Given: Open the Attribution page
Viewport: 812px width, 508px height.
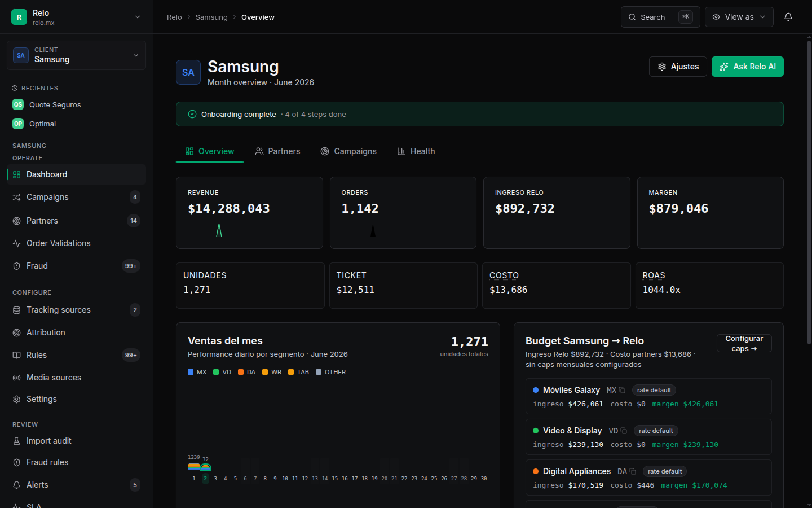Looking at the screenshot, I should coord(76,332).
